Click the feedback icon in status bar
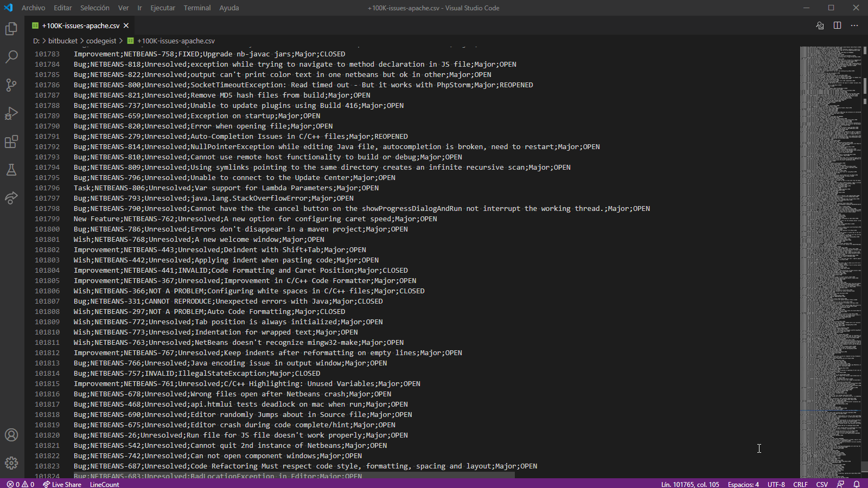 [x=840, y=484]
